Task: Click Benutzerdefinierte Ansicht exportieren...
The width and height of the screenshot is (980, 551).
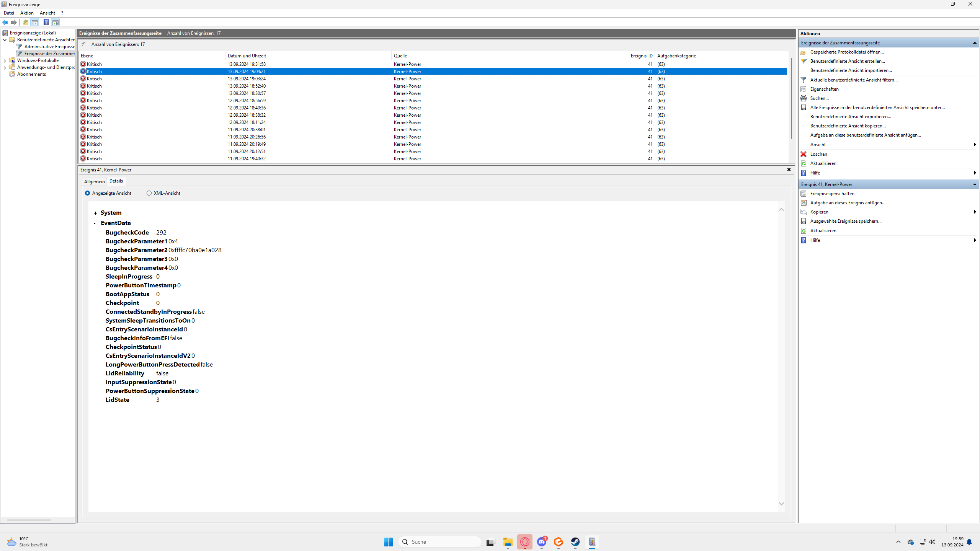Action: click(x=851, y=117)
